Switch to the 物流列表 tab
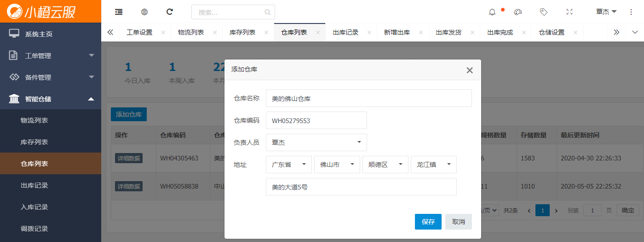Viewport: 644px width, 242px height. [191, 33]
